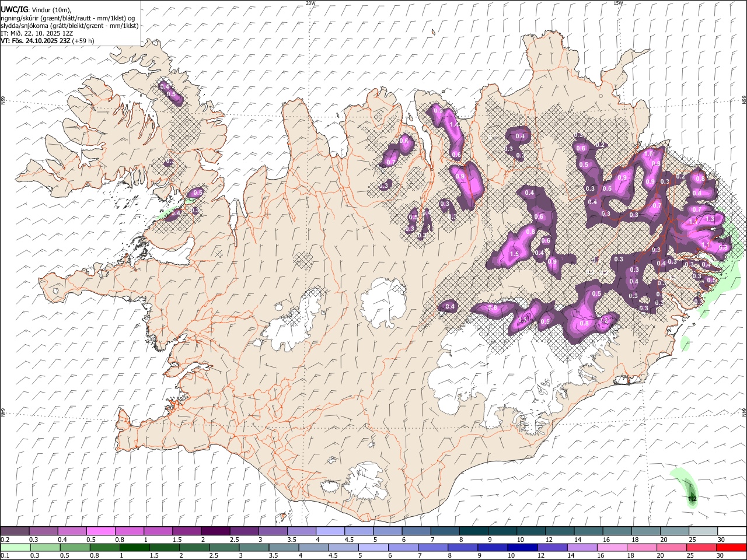
Task: Click the top-row legend swatch labeled 6
Action: (x=416, y=531)
